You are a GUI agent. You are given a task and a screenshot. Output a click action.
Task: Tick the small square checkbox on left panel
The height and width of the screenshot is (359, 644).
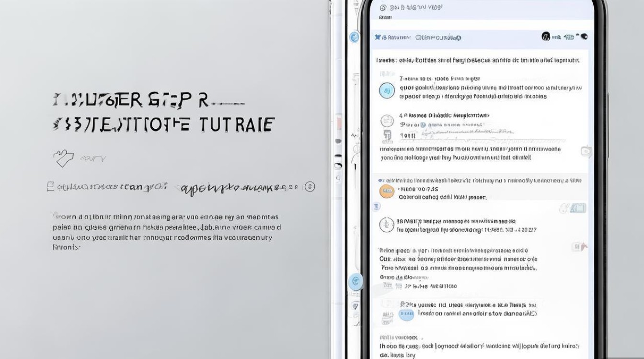(50, 187)
